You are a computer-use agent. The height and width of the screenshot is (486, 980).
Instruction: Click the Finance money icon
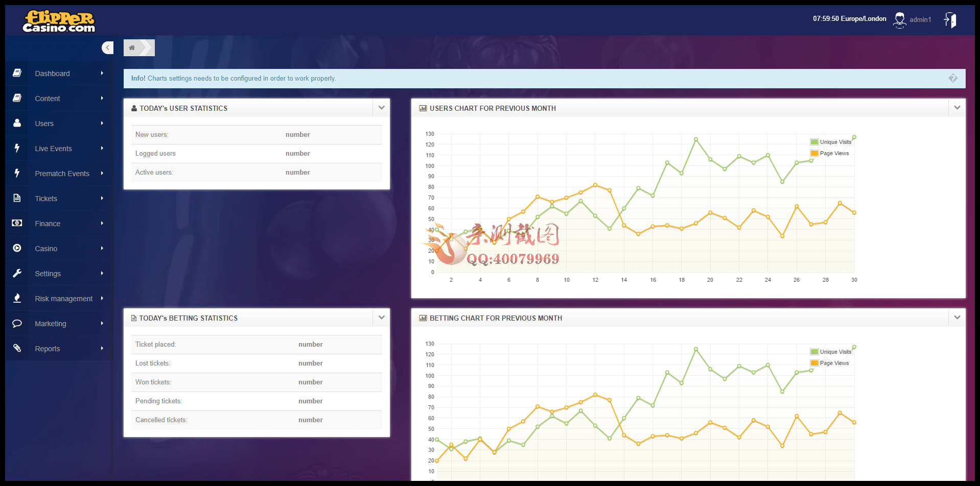pos(17,223)
